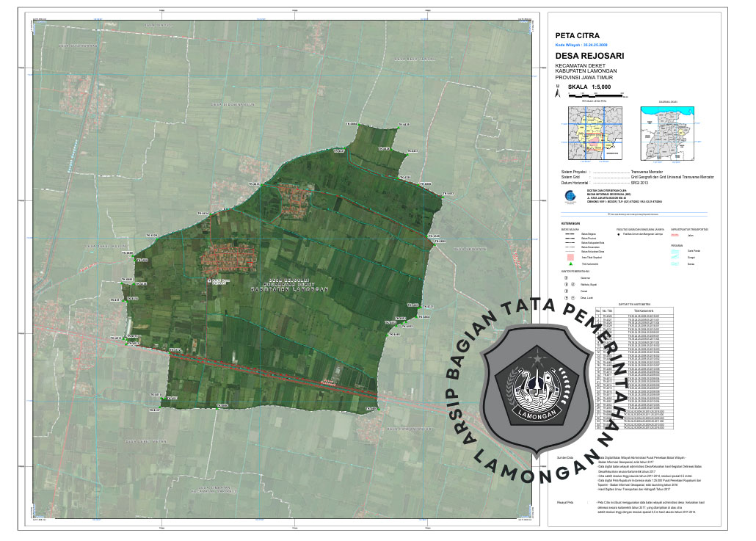Click the Kantor Desa marker on the map
The image size is (756, 541).
point(211,280)
